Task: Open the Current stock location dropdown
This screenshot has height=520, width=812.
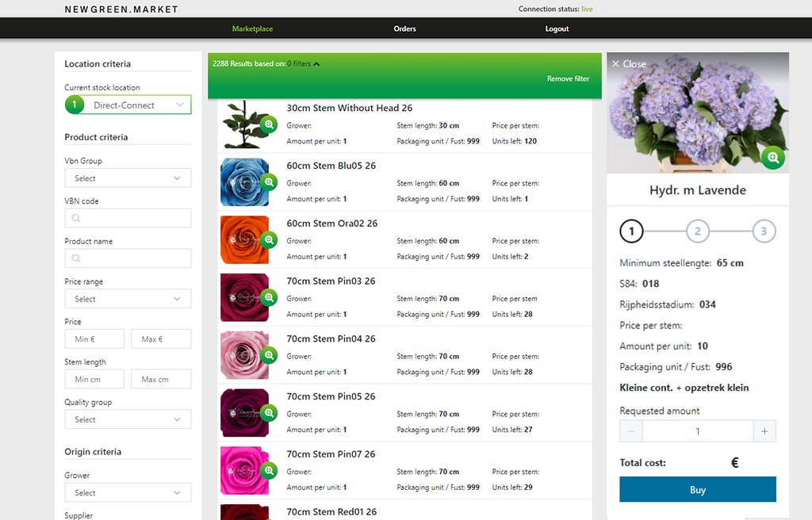Action: coord(128,105)
